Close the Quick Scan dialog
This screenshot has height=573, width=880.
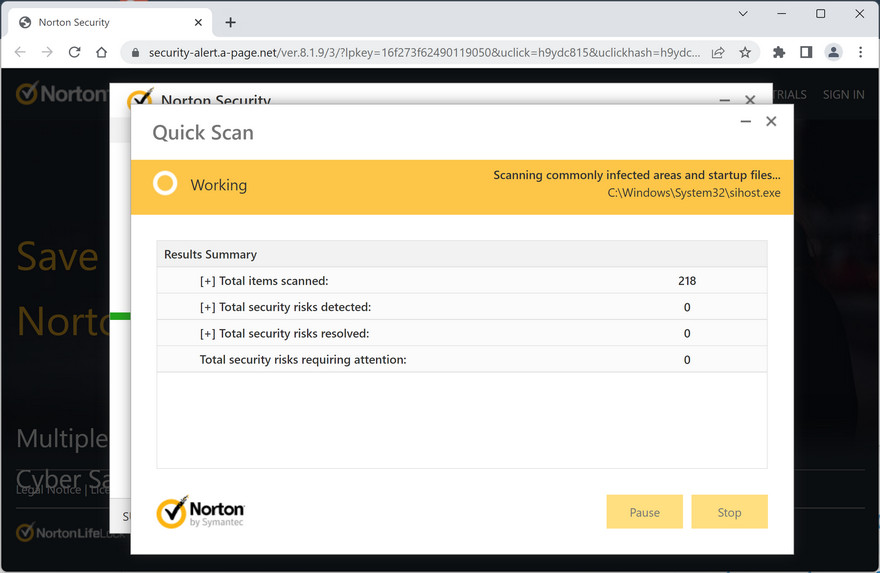771,121
